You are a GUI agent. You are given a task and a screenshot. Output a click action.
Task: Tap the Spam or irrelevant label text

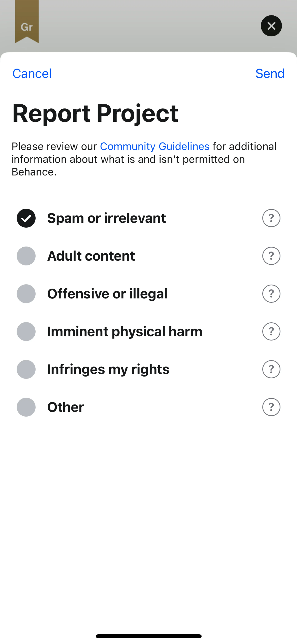pos(106,218)
